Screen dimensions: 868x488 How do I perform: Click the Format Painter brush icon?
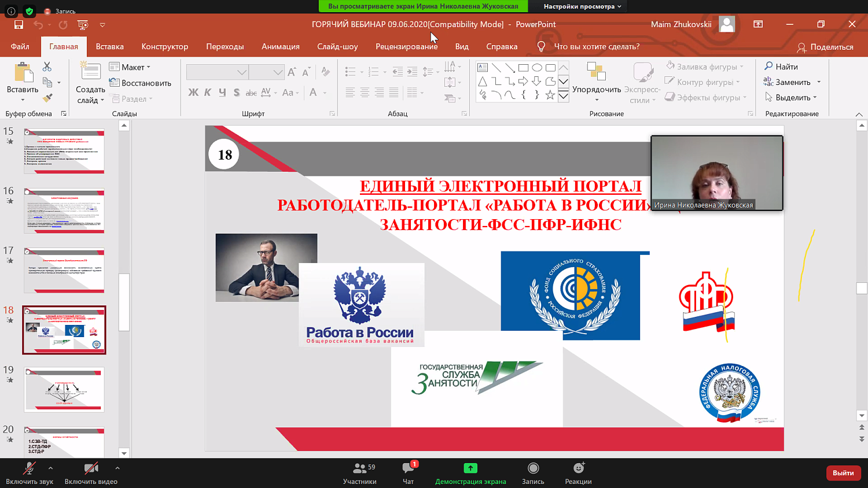pyautogui.click(x=47, y=98)
